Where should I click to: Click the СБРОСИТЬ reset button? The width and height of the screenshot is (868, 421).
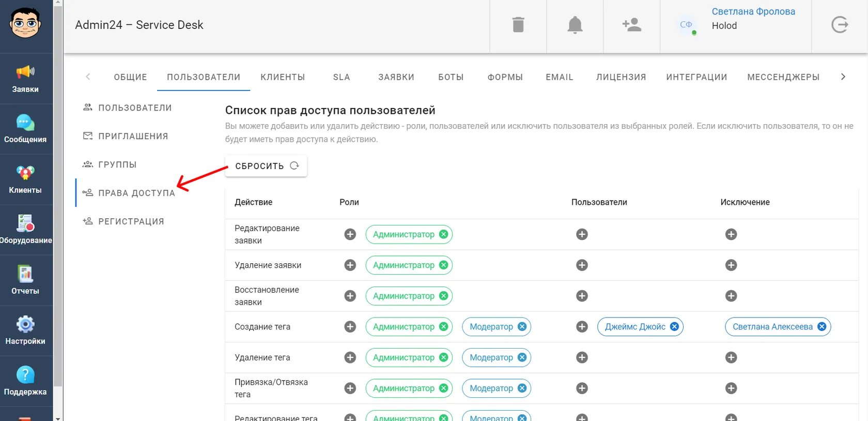pyautogui.click(x=266, y=166)
